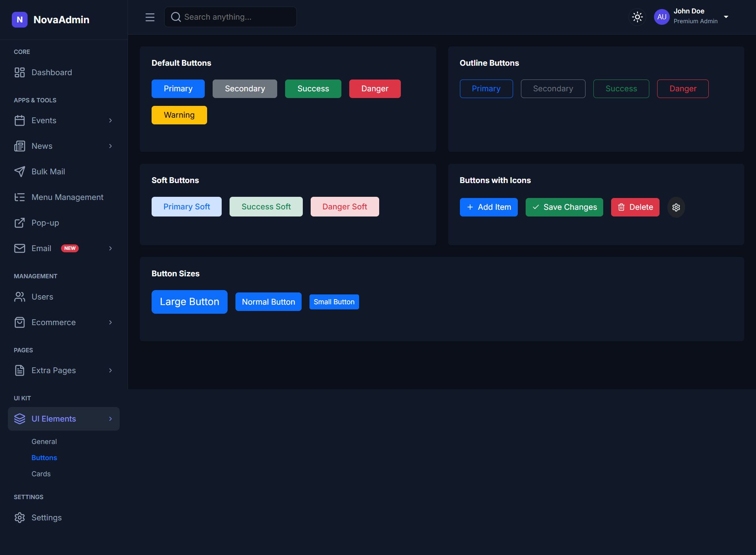
Task: Click the Pop-up external link icon
Action: click(x=19, y=223)
